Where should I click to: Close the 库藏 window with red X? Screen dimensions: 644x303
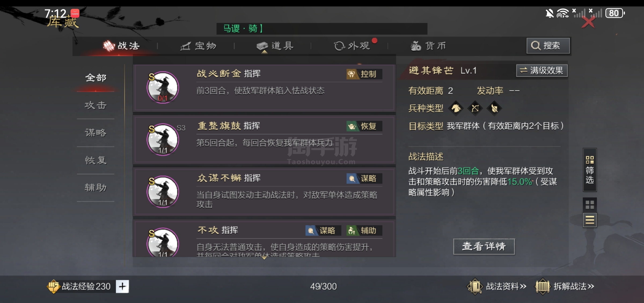click(x=588, y=23)
